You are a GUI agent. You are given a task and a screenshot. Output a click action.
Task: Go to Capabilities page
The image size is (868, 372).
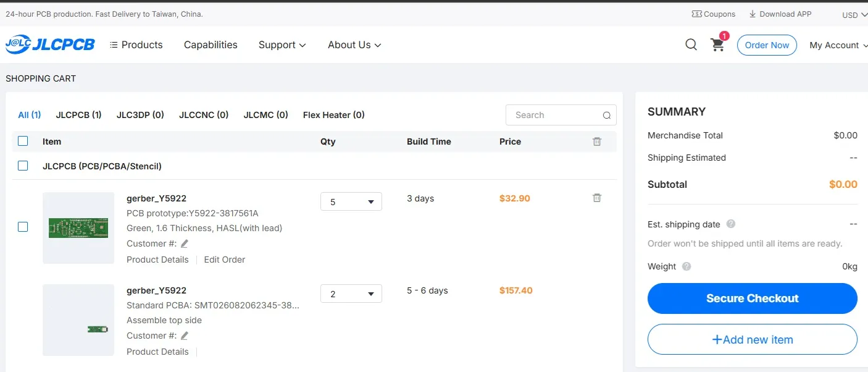pos(211,44)
